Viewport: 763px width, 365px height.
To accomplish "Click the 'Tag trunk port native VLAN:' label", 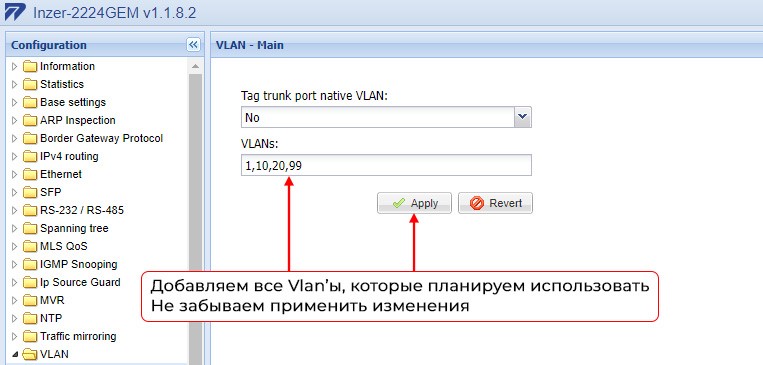I will point(314,96).
